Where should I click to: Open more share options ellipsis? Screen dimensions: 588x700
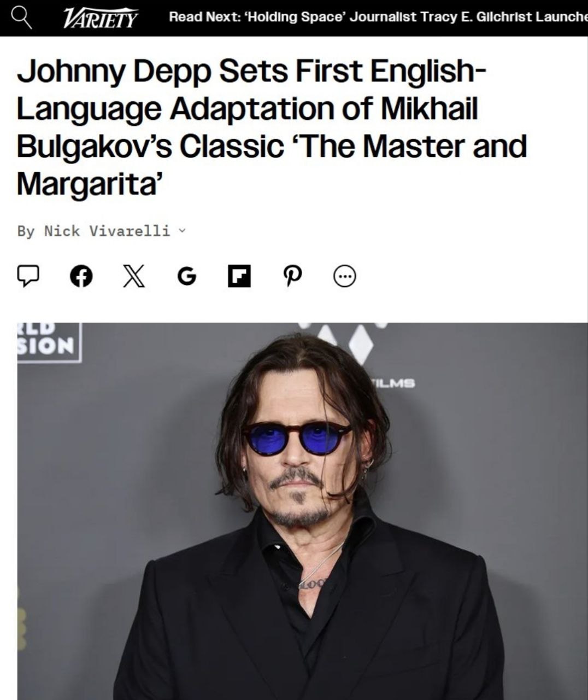[x=344, y=277]
